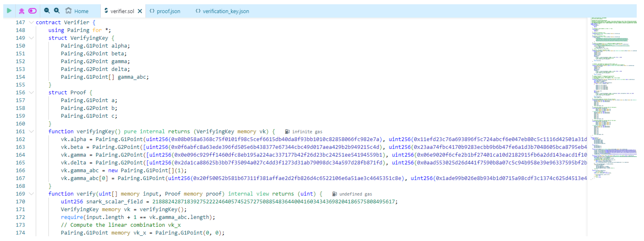This screenshot has height=241, width=644.
Task: Toggle the pink switch in the toolbar
Action: pyautogui.click(x=32, y=11)
